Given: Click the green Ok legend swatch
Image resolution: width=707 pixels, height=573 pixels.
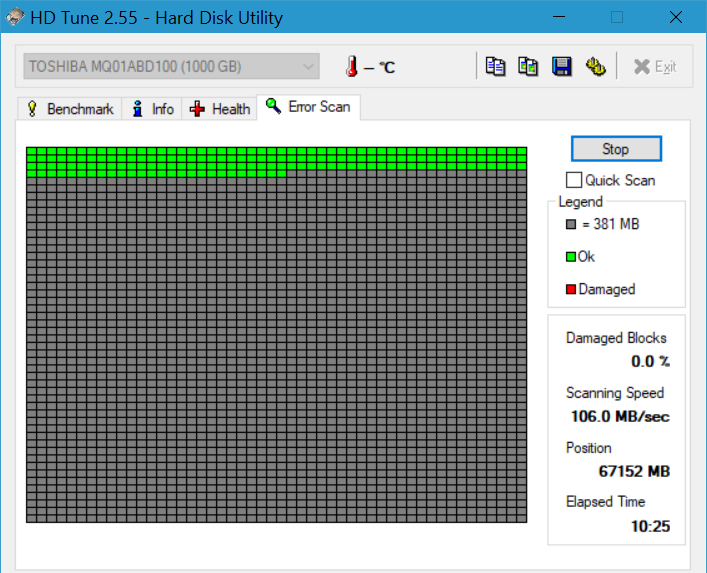Looking at the screenshot, I should coord(570,257).
